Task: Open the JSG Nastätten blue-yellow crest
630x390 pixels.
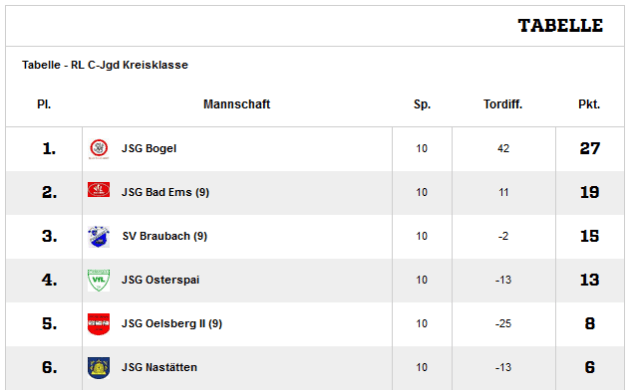Action: pos(99,368)
